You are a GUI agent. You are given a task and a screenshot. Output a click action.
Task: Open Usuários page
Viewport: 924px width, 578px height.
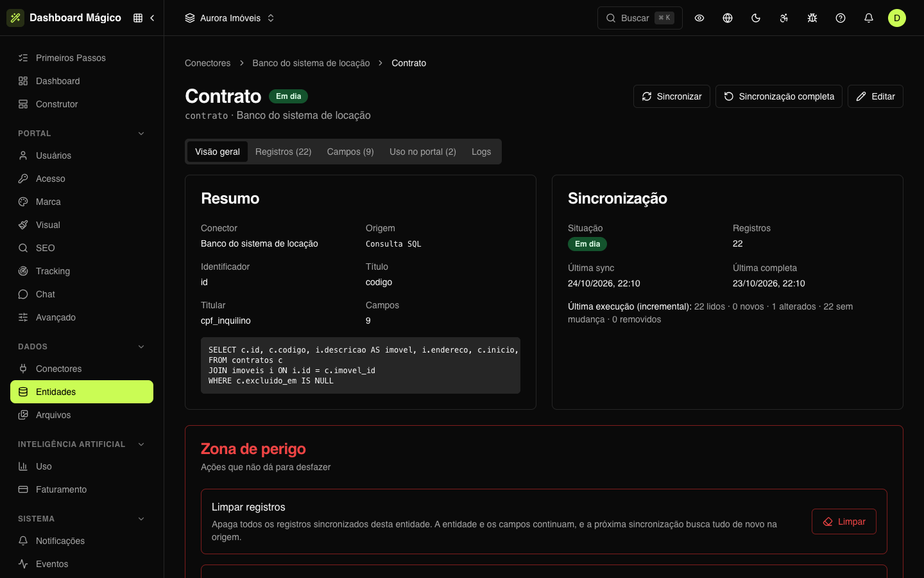coord(81,155)
